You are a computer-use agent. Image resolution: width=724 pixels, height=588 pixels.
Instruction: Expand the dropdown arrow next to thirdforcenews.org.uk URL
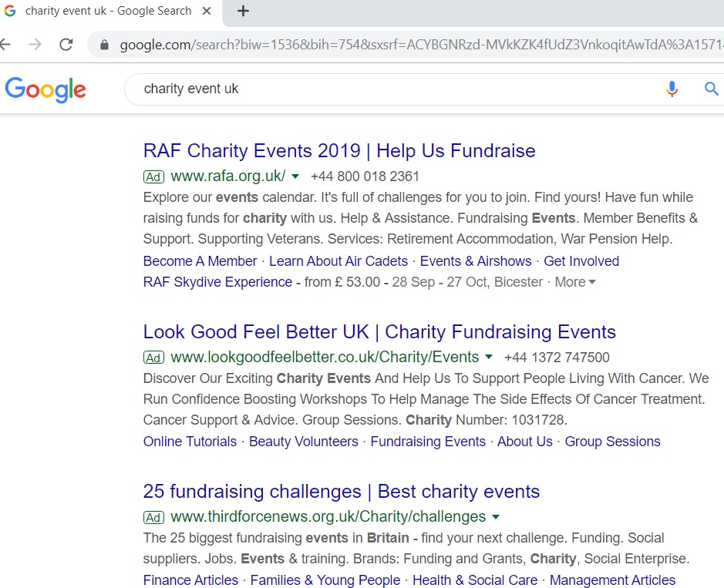click(496, 517)
